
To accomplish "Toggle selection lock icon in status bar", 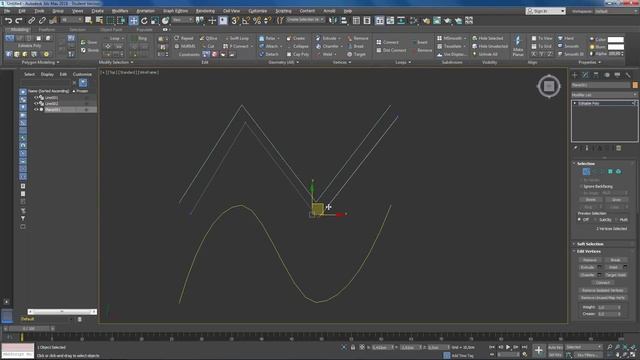I will [353, 347].
